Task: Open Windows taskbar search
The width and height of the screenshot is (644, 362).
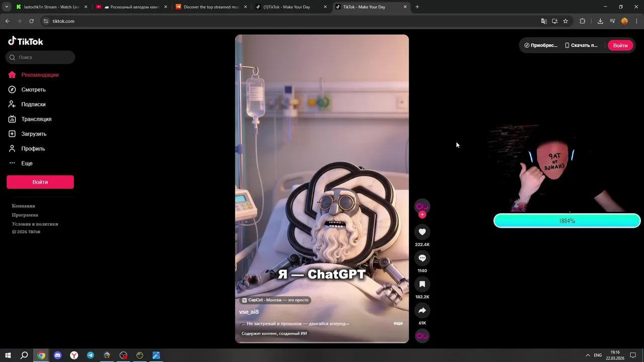Action: click(24, 355)
